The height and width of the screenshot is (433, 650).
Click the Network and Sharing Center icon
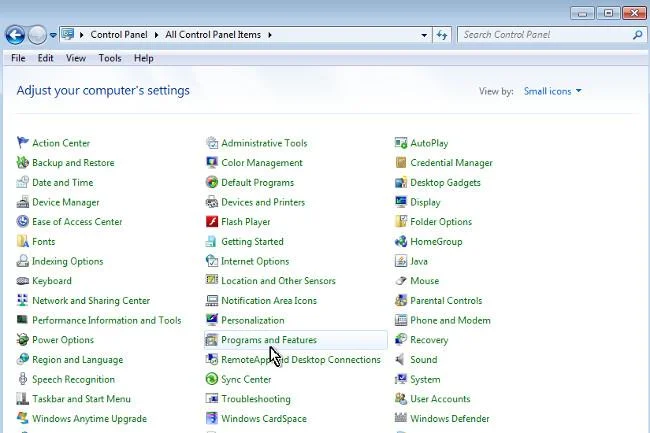click(x=22, y=300)
